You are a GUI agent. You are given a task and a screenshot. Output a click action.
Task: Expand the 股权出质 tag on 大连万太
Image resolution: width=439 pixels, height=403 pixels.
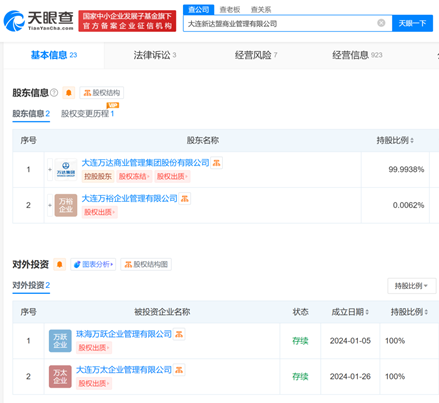94,383
